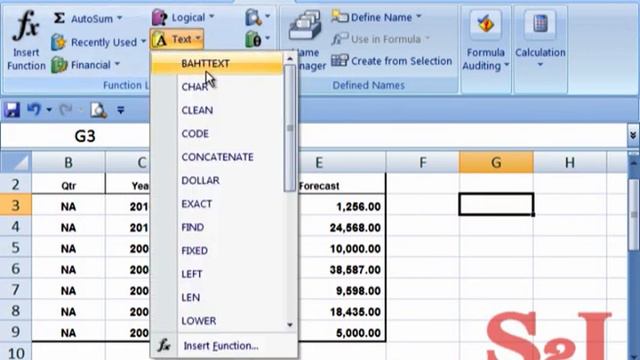The image size is (640, 360).
Task: Click the Save floppy disk icon
Action: point(12,110)
